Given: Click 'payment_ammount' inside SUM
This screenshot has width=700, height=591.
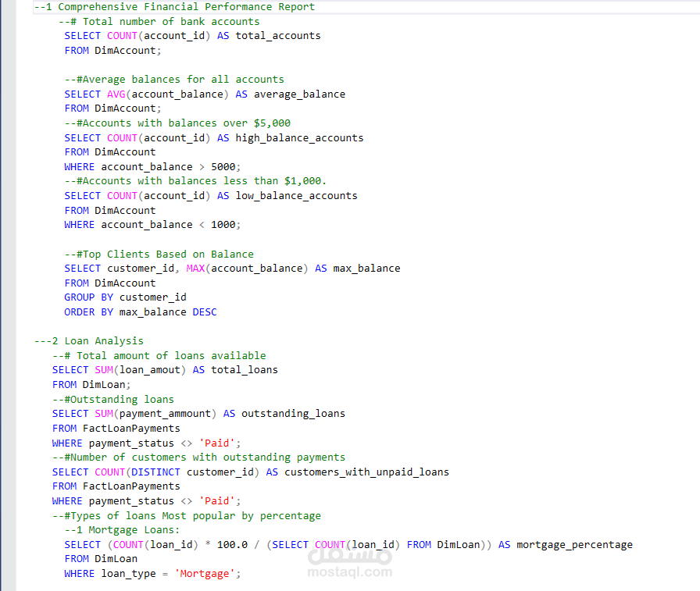Looking at the screenshot, I should pos(165,414).
